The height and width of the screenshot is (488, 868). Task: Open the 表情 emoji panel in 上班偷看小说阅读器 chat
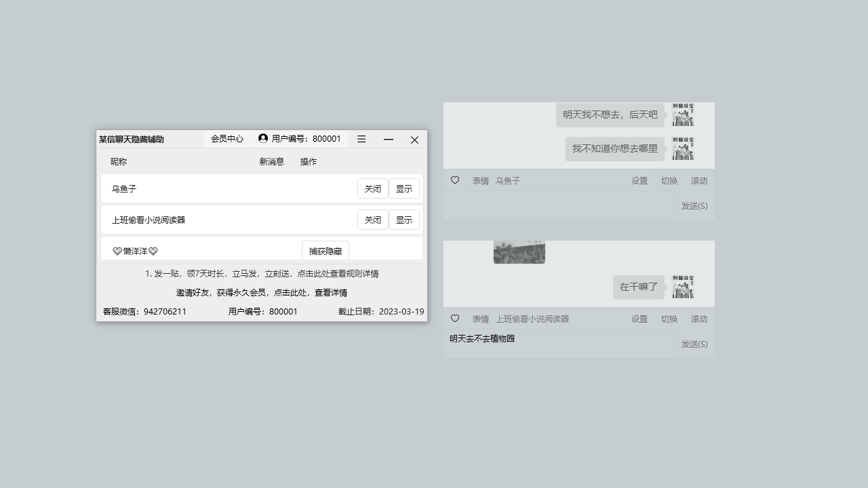tap(481, 319)
